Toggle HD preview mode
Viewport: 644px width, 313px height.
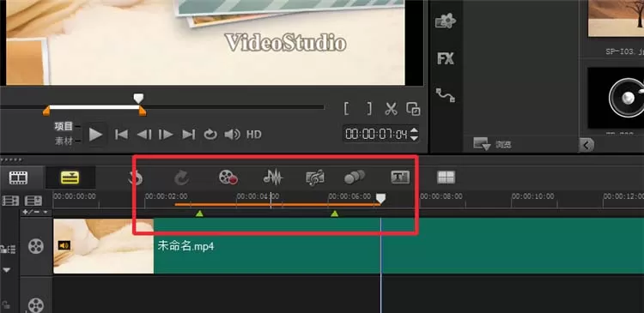254,134
